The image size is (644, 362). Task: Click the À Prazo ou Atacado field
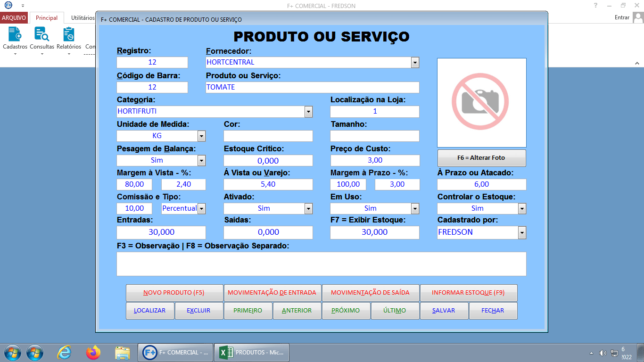pos(482,184)
